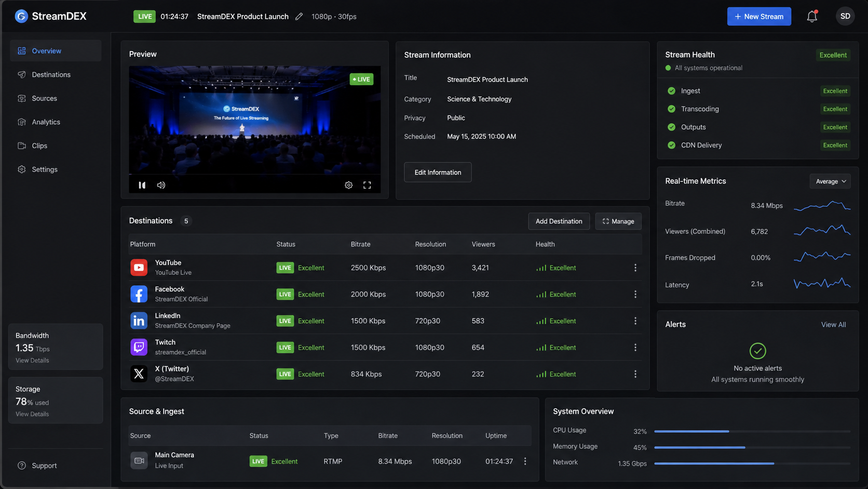
Task: Click the Network usage progress bar
Action: [x=752, y=464]
